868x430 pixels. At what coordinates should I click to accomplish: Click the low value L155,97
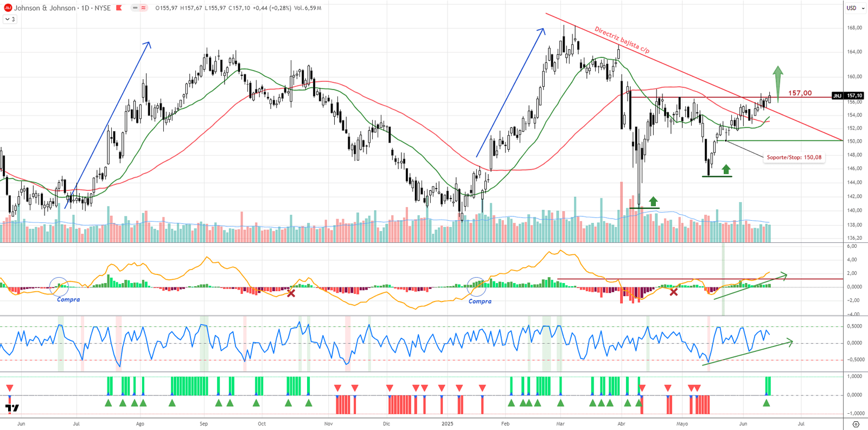[215, 8]
